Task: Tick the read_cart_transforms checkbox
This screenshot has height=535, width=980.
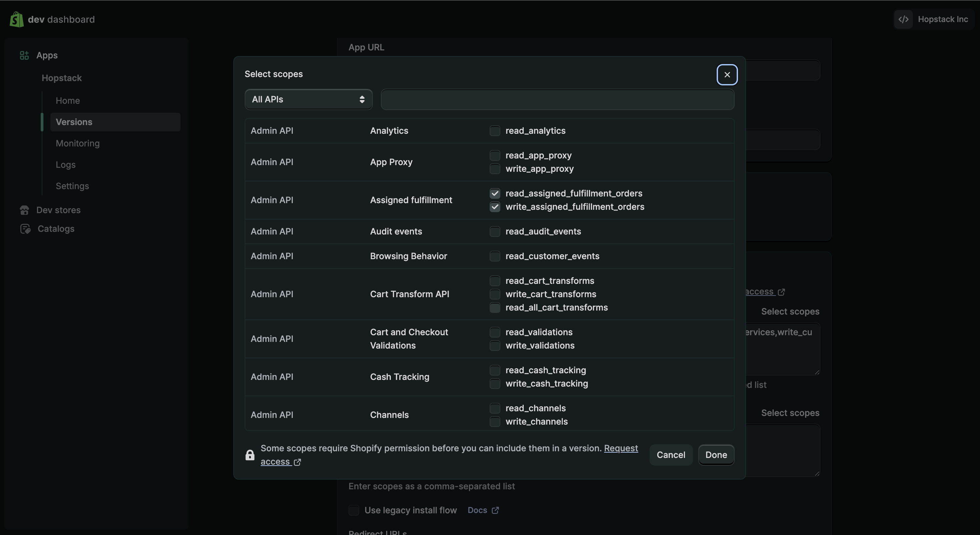Action: (x=495, y=281)
